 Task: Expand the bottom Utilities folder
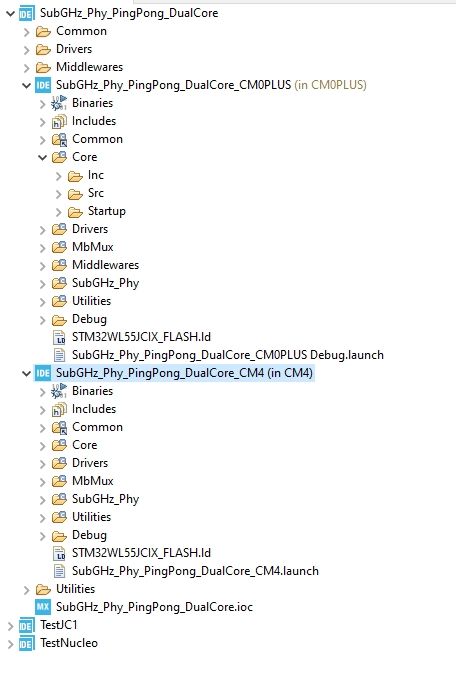point(26,590)
